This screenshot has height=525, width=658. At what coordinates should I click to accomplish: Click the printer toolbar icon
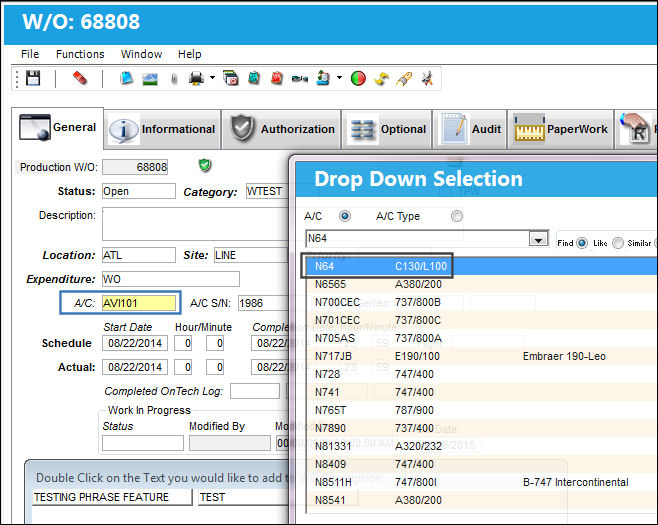pos(196,78)
